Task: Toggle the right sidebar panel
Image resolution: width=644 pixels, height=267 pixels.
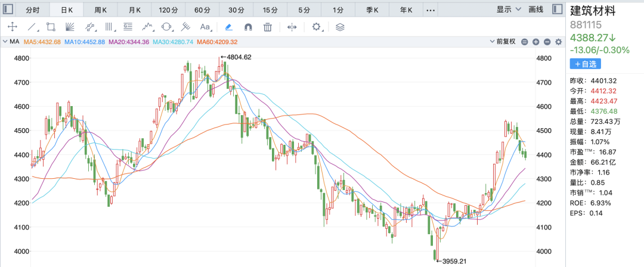Action: [x=557, y=10]
